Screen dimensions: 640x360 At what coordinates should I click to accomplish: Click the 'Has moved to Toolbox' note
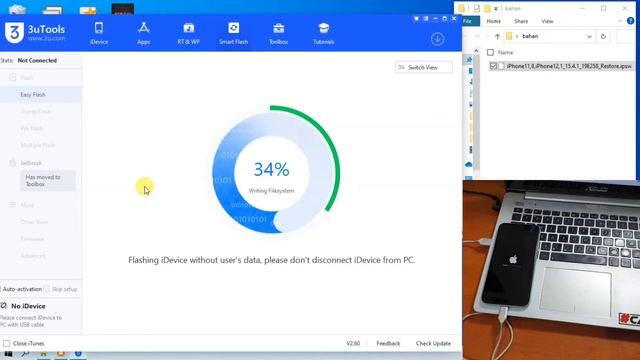[x=48, y=181]
